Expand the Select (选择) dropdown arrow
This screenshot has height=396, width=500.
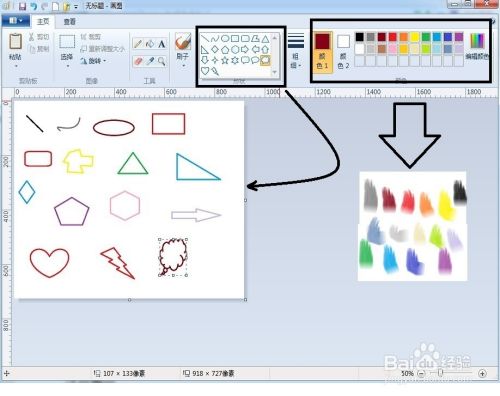point(67,66)
